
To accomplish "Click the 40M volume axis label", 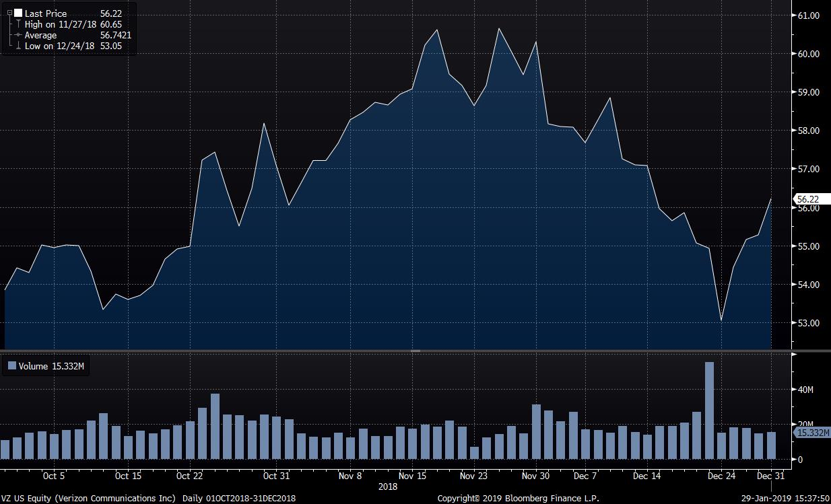I will tap(806, 390).
